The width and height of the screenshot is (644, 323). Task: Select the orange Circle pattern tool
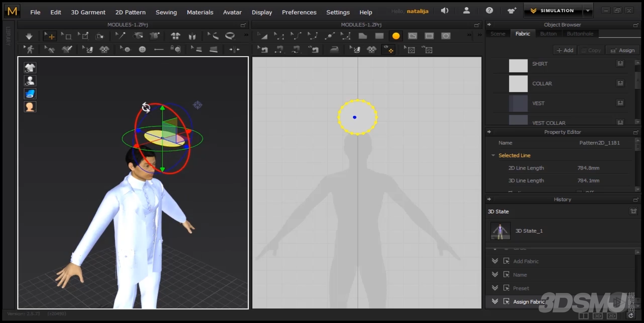tap(396, 36)
